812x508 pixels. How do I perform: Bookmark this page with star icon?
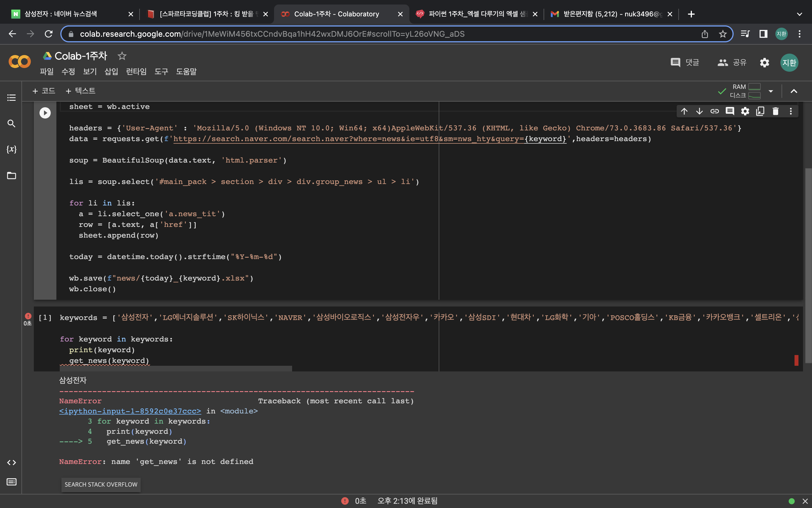pos(723,34)
